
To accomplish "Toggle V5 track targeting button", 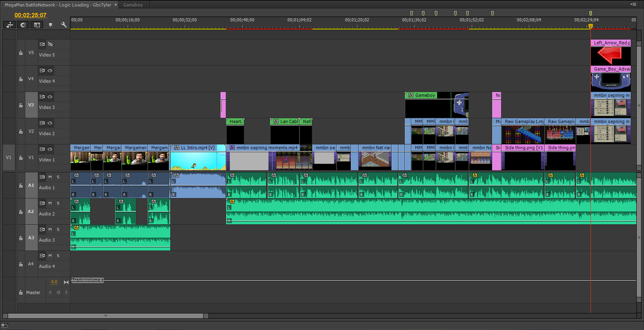I will (x=31, y=53).
